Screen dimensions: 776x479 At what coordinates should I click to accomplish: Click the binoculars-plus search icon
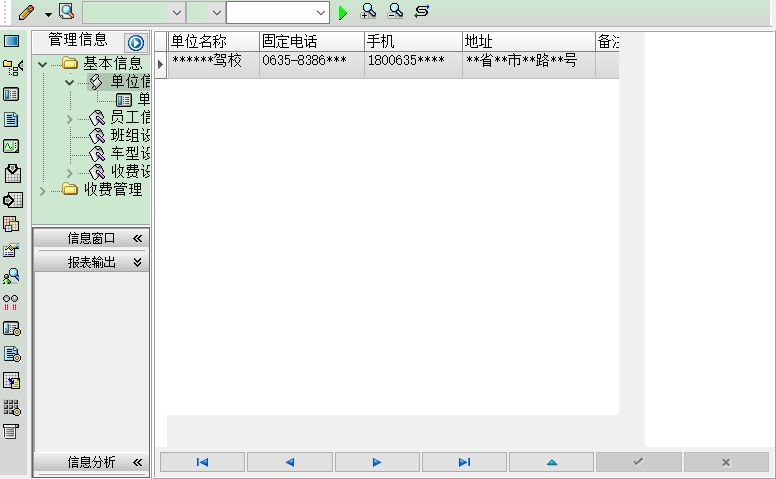(368, 11)
